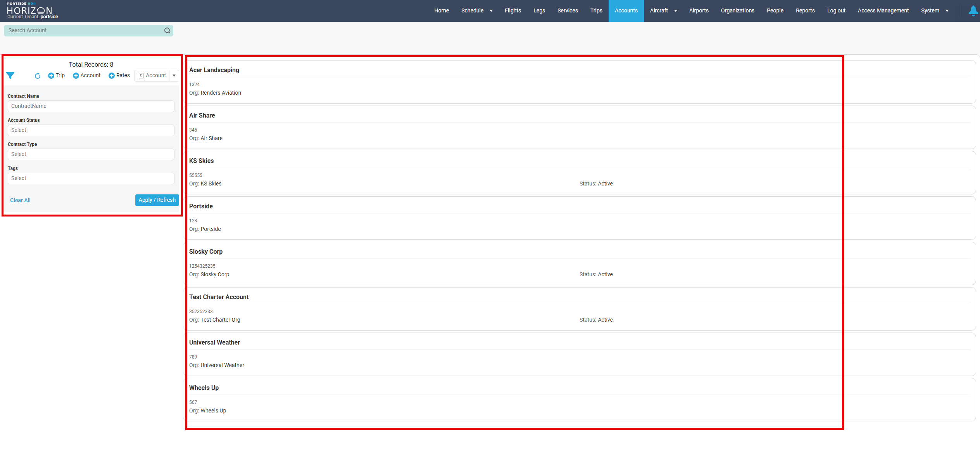The image size is (980, 466).
Task: Toggle the blue filter funnel icon
Action: click(x=10, y=75)
